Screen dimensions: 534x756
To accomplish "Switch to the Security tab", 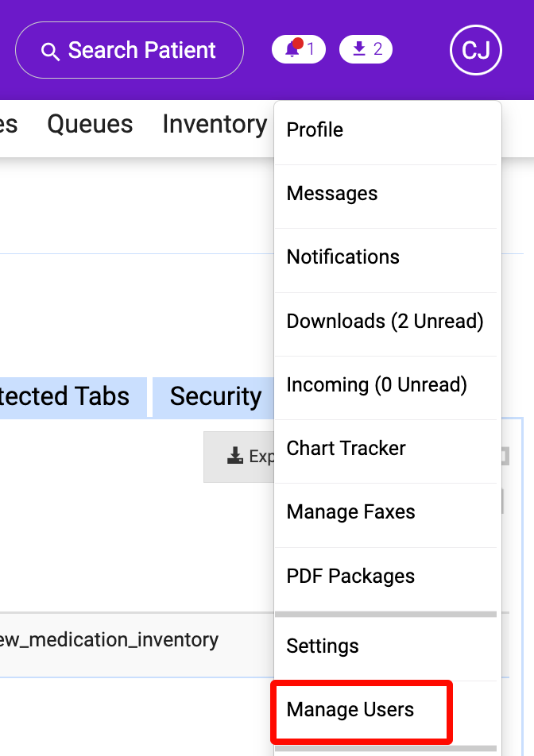I will pyautogui.click(x=215, y=396).
